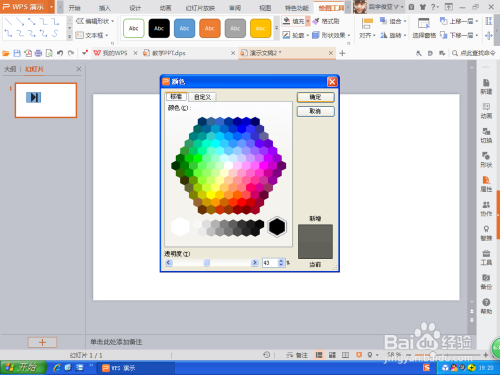This screenshot has width=500, height=375.
Task: Click the Windows 开始 (Start) button
Action: tap(23, 368)
